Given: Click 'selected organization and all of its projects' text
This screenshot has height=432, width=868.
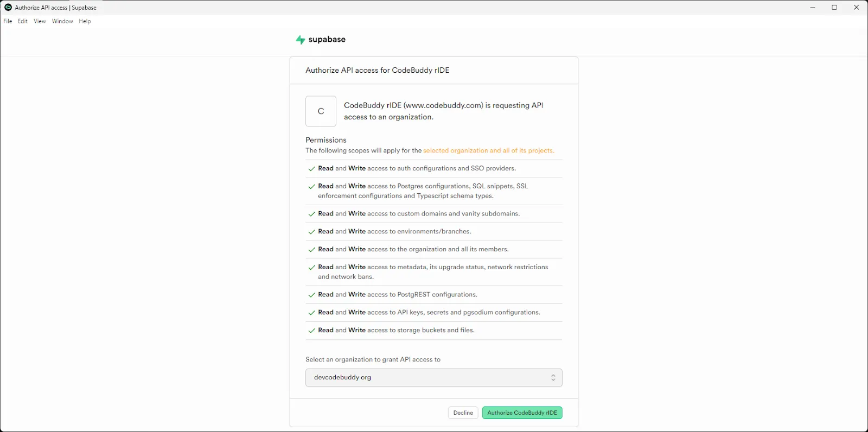Looking at the screenshot, I should [489, 151].
